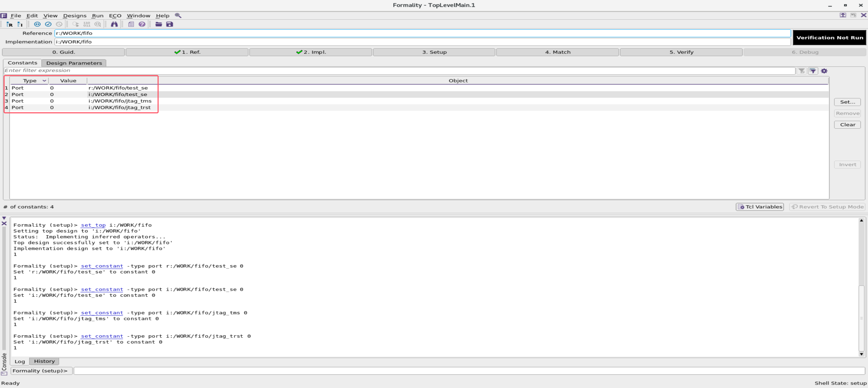Viewport: 868px width, 388px height.
Task: Open the Run menu
Action: tap(98, 15)
